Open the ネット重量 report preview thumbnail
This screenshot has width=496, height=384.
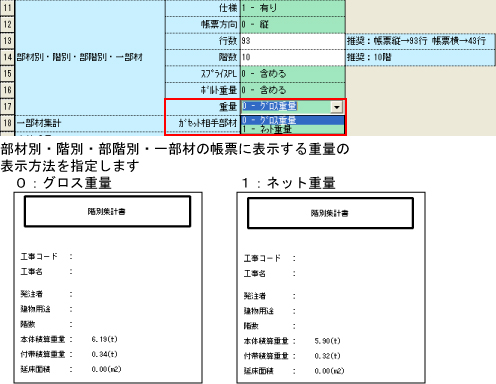point(331,288)
